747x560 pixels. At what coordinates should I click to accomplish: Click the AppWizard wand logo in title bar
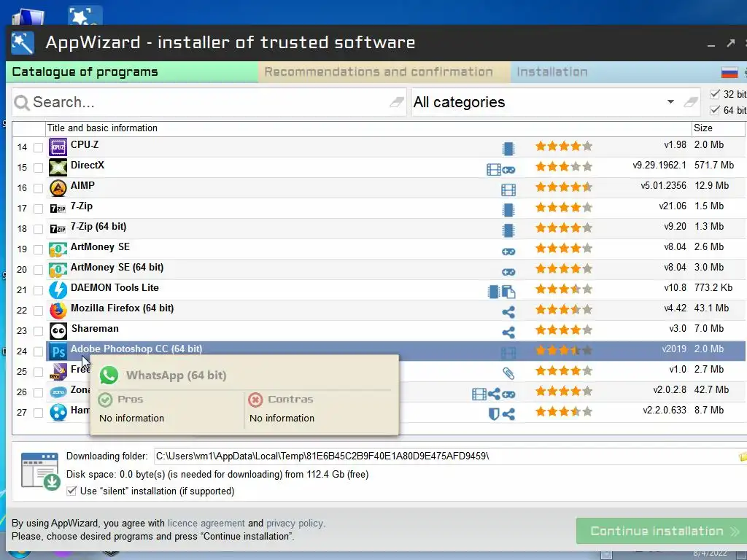pos(23,43)
